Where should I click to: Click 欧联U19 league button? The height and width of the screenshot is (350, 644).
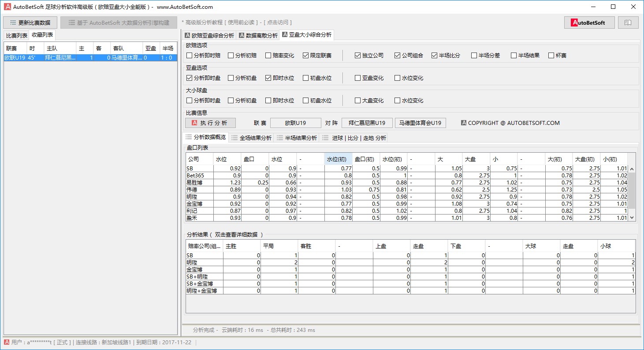pyautogui.click(x=295, y=123)
